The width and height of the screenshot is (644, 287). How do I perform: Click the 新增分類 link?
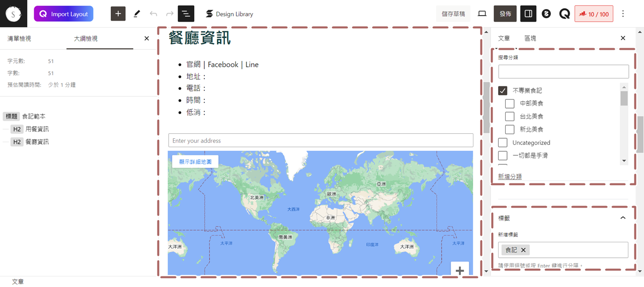coord(510,176)
